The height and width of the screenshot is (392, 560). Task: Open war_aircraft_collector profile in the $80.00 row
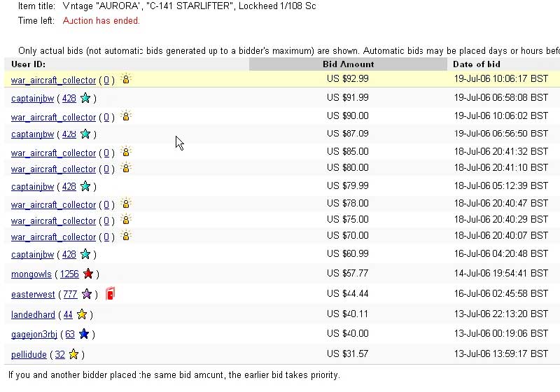54,169
